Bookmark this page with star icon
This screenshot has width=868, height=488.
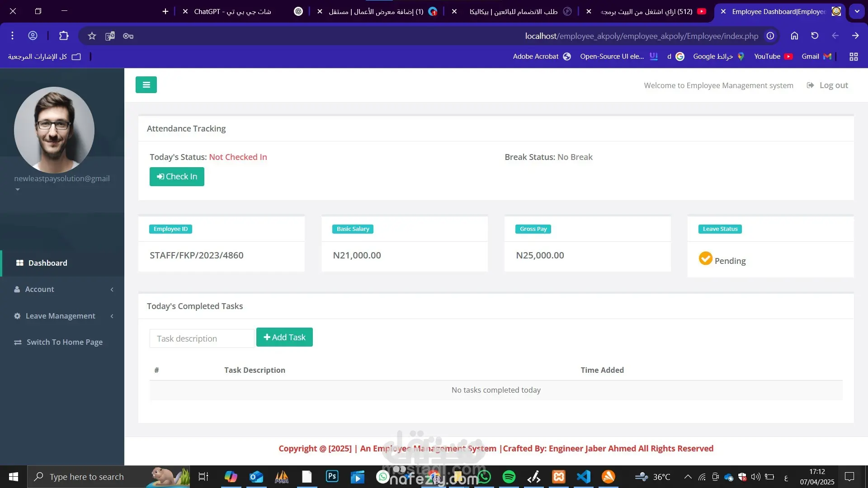pos(92,36)
